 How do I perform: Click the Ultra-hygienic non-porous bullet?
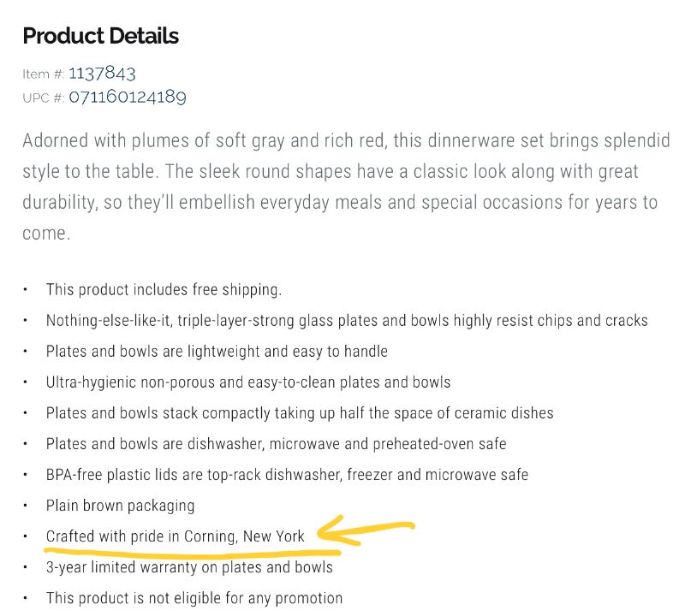(248, 382)
